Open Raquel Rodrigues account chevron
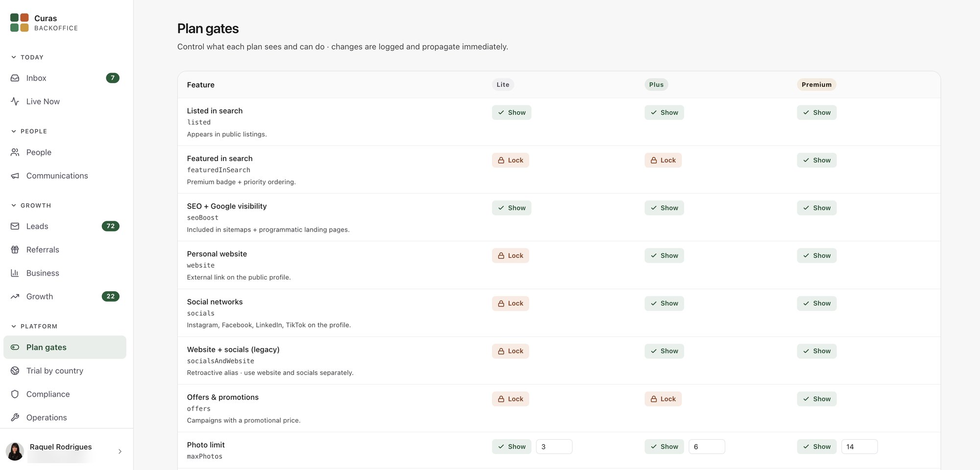This screenshot has width=980, height=470. pyautogui.click(x=120, y=451)
